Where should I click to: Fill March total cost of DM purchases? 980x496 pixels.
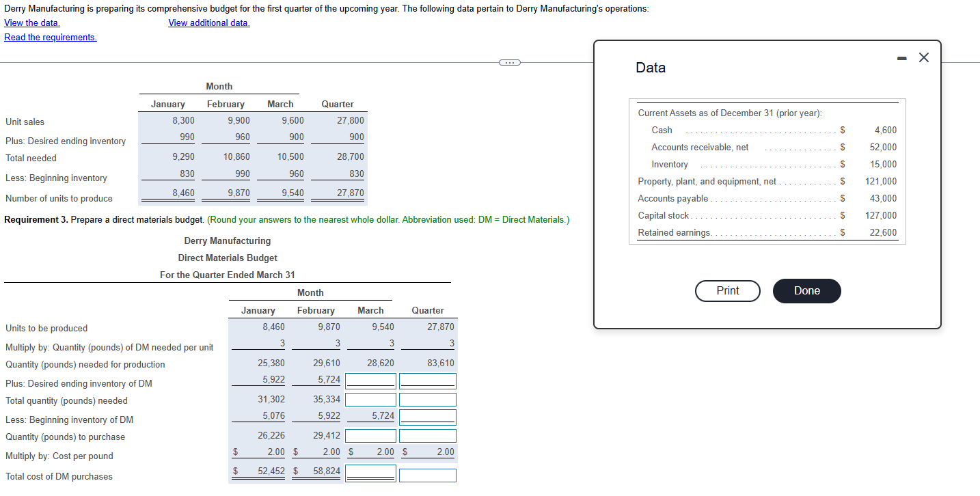point(371,472)
